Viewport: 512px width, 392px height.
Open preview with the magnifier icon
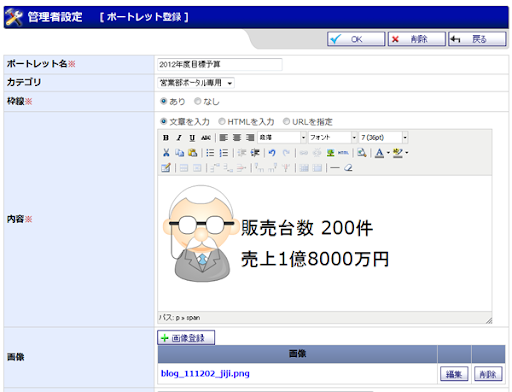click(x=362, y=153)
